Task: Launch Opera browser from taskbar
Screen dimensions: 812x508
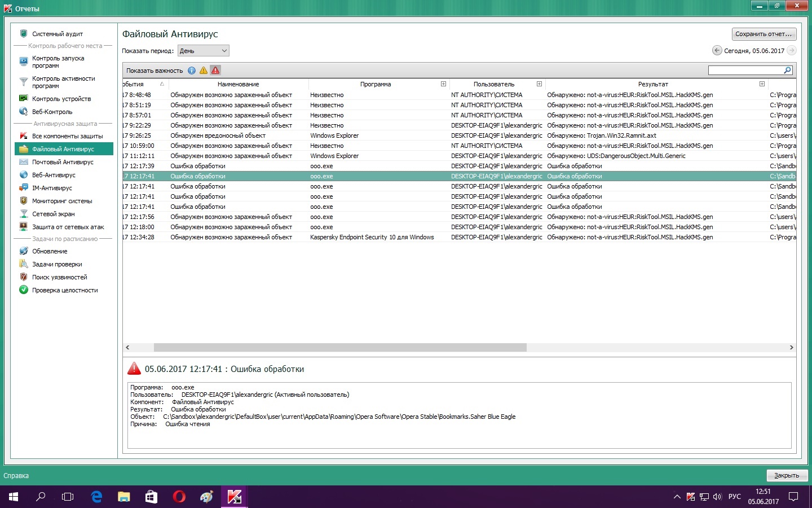Action: coord(179,497)
